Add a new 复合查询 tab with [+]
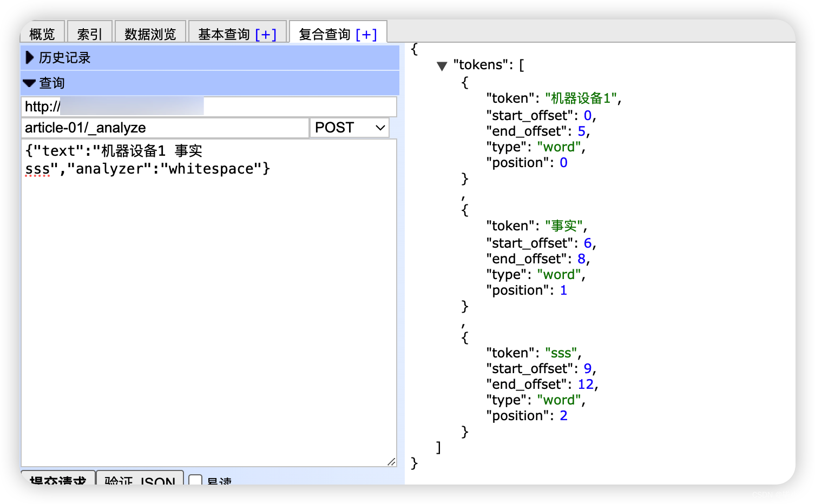Image resolution: width=815 pixels, height=504 pixels. click(366, 34)
